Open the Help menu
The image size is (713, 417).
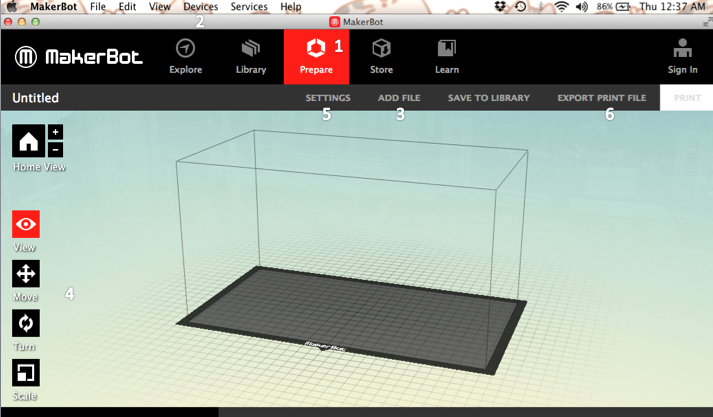tap(291, 7)
